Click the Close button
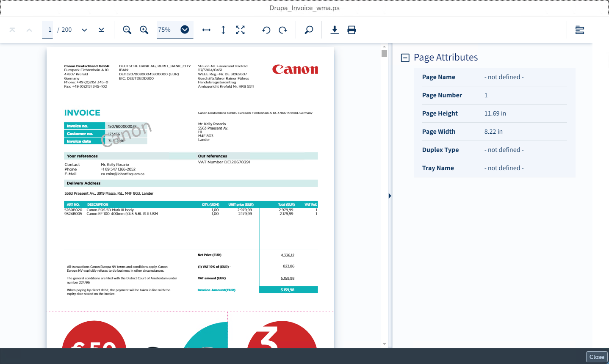Screen dimensions: 609x364 tap(597, 357)
